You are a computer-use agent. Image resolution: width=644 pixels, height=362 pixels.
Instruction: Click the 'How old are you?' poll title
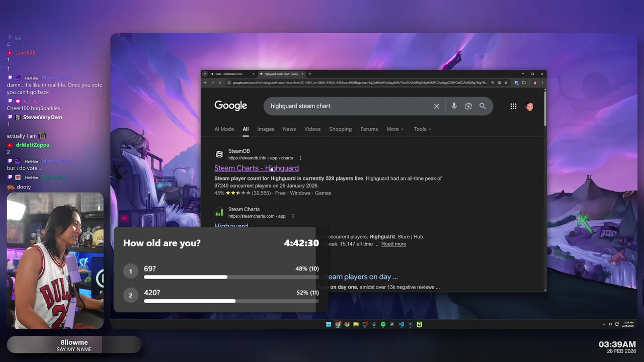[x=162, y=243]
